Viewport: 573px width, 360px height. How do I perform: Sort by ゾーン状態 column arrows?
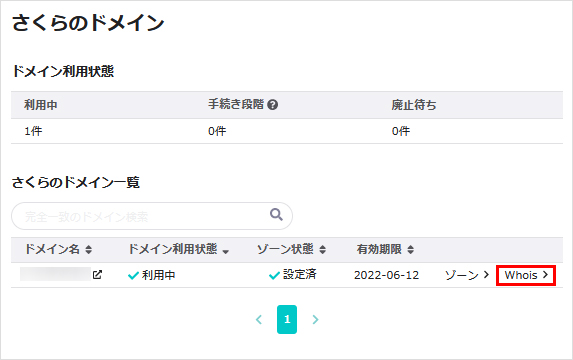click(322, 250)
